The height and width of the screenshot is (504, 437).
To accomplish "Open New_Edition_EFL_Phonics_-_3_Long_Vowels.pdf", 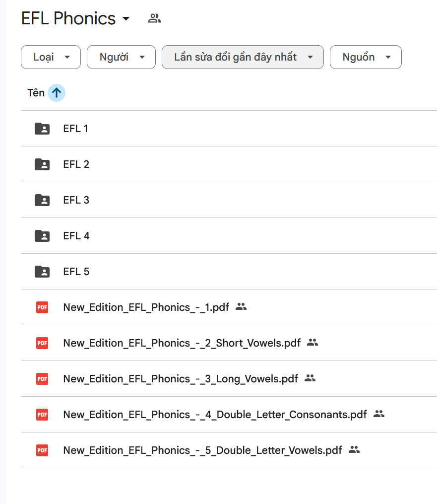I will 181,379.
